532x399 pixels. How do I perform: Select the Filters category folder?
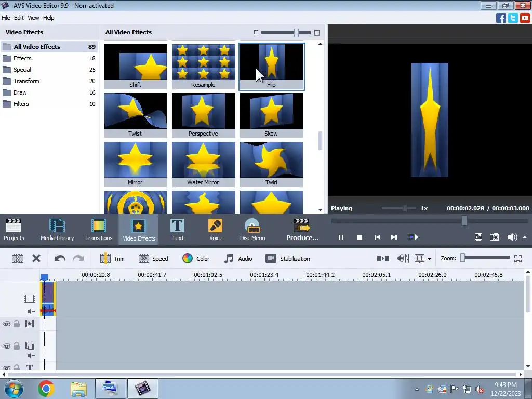49,104
